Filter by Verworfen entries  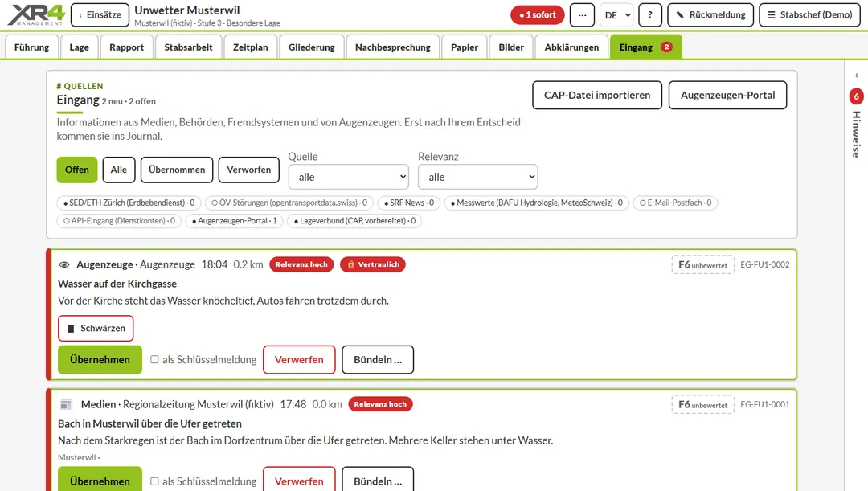pyautogui.click(x=248, y=170)
